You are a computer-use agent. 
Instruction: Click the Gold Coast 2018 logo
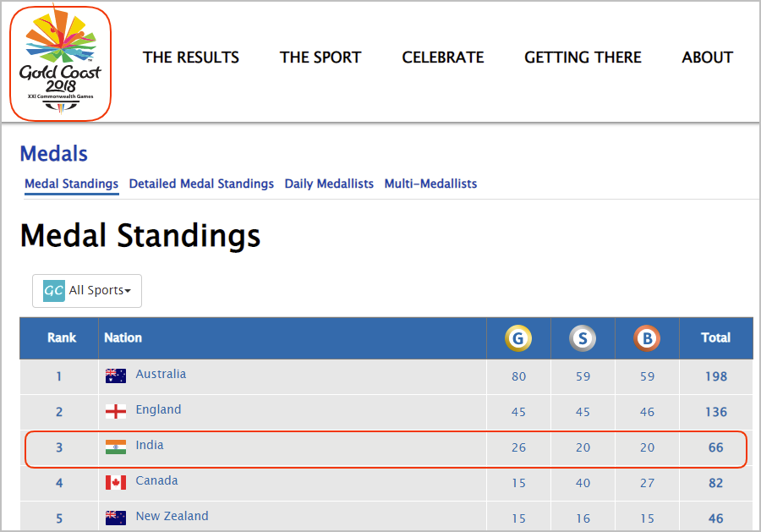[x=60, y=63]
